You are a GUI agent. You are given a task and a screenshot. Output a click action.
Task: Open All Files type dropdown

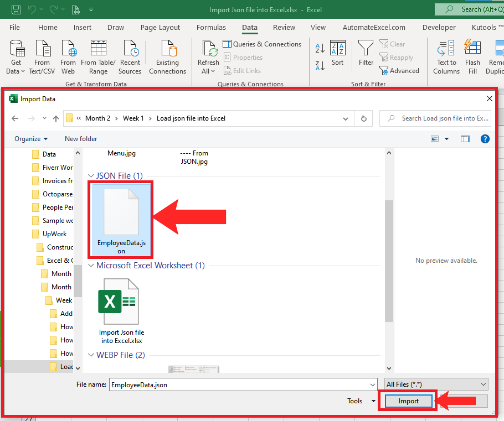[x=436, y=384]
